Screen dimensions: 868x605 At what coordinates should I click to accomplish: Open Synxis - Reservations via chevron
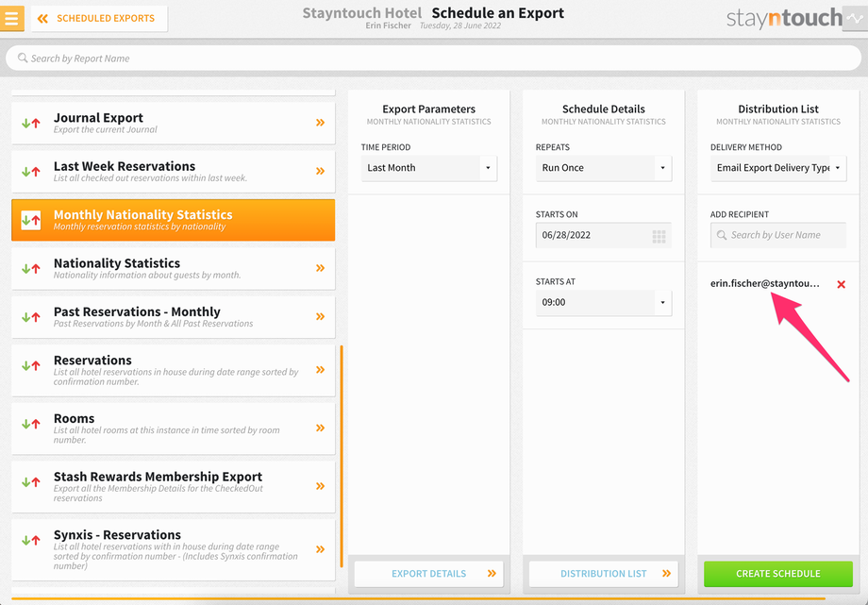tap(320, 549)
